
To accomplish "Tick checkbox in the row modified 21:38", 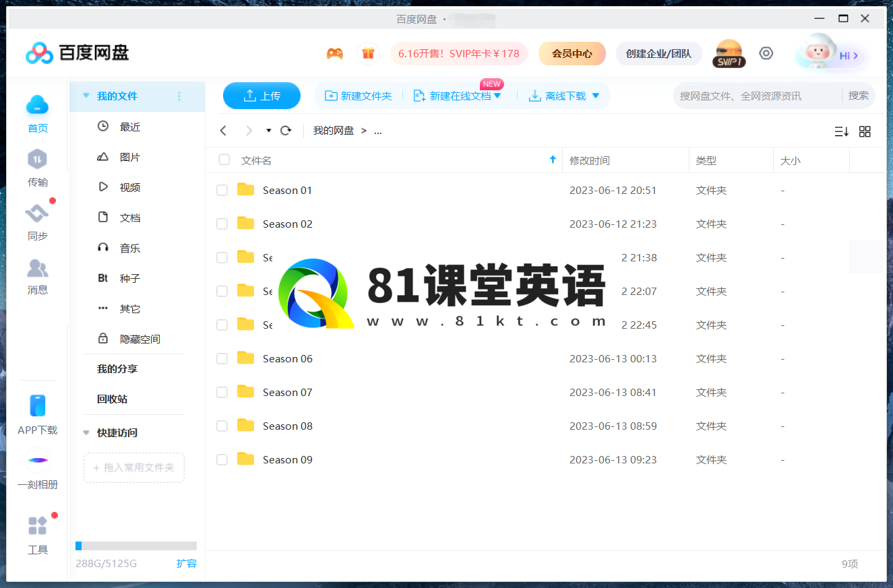I will [222, 258].
